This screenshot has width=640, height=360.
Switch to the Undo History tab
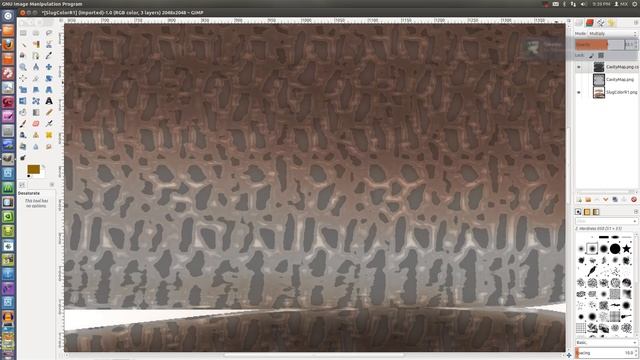point(611,23)
